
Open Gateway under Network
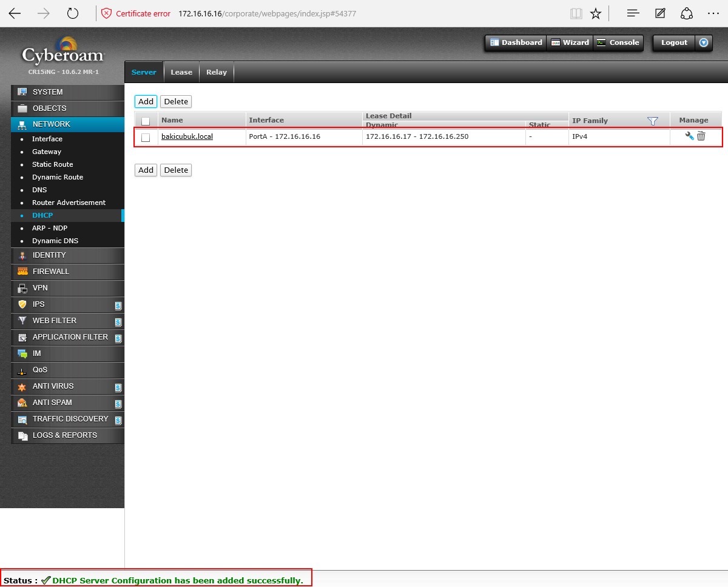click(47, 152)
